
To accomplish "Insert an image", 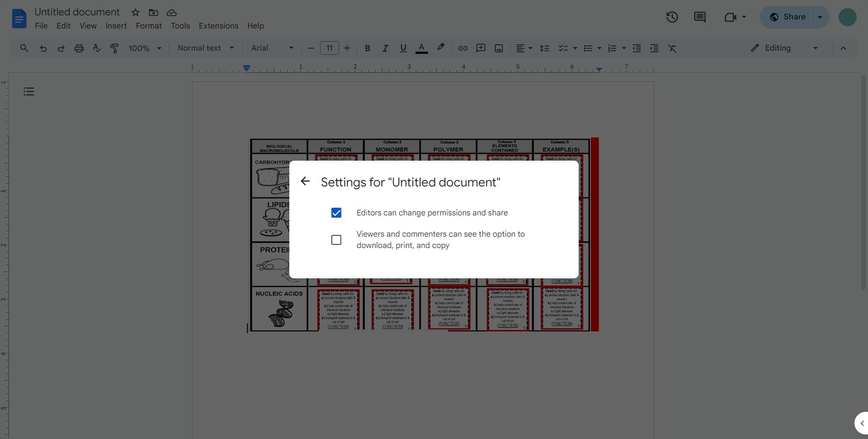I will coord(498,48).
